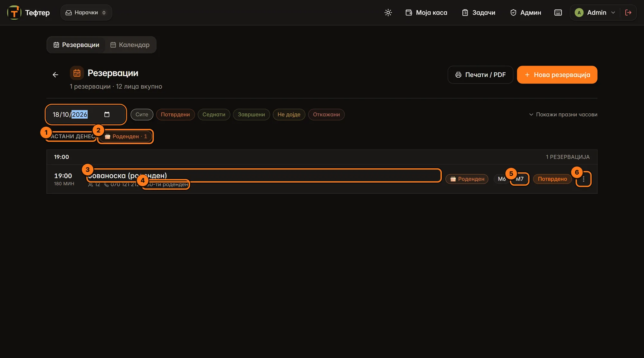This screenshot has width=644, height=358.
Task: Click table badge M6
Action: [502, 179]
